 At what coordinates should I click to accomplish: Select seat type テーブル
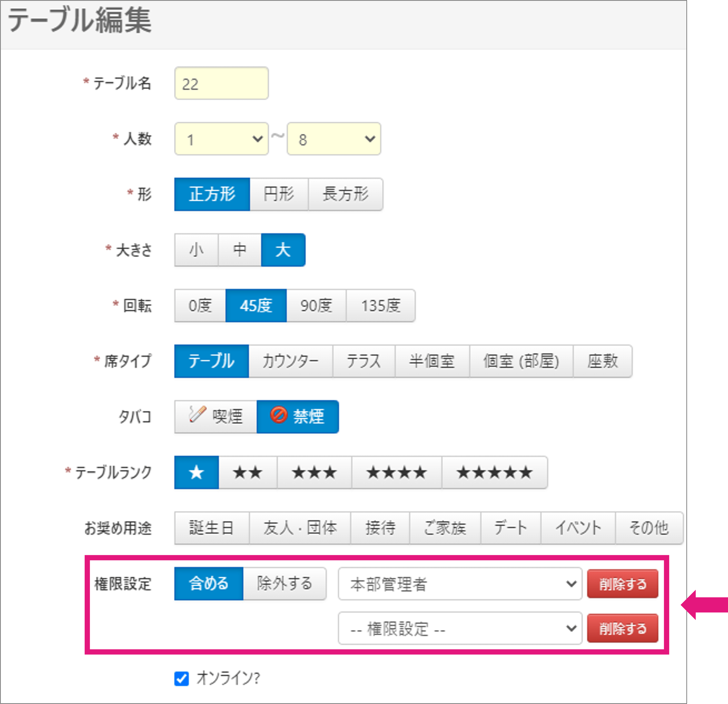(212, 361)
